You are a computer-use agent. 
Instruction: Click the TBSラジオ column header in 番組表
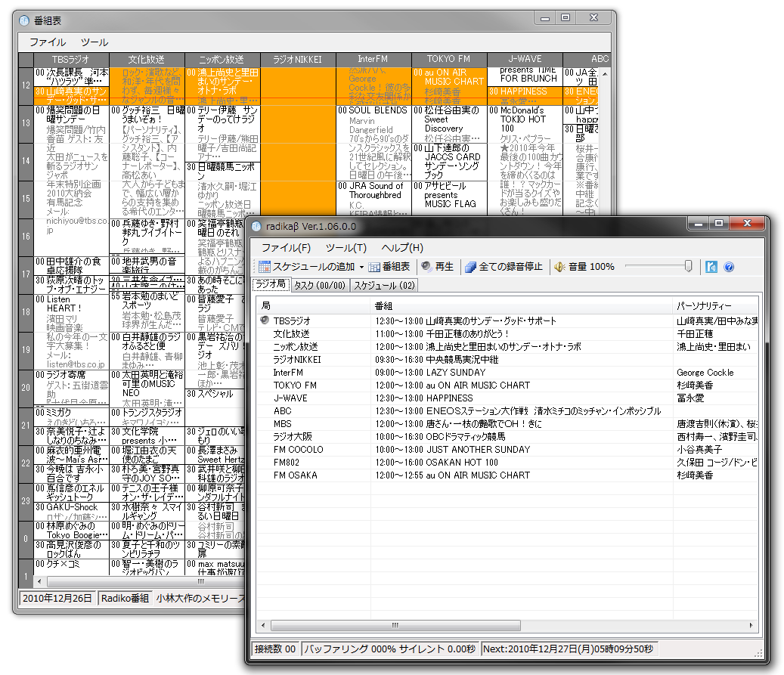(x=70, y=60)
